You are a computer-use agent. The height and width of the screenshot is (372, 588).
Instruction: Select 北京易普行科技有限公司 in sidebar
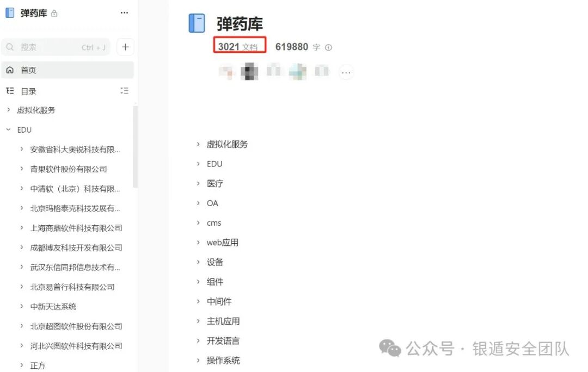pos(72,287)
